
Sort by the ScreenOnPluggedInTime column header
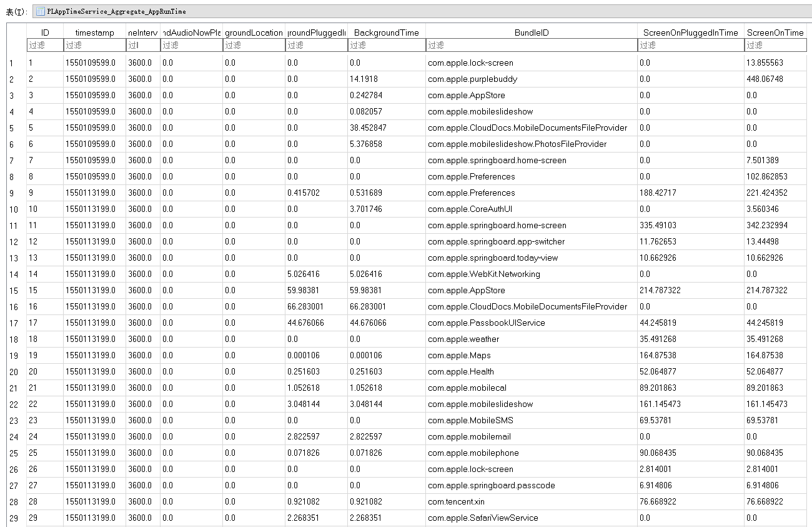691,33
